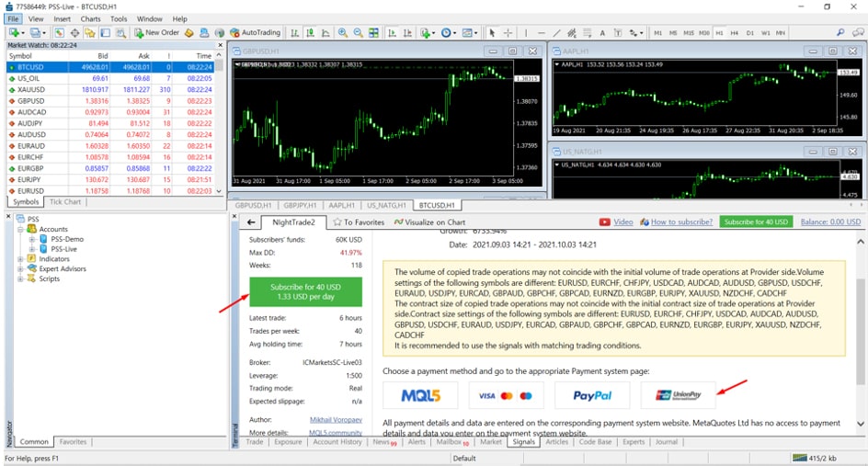Click the New Chart toolbar icon

(14, 33)
